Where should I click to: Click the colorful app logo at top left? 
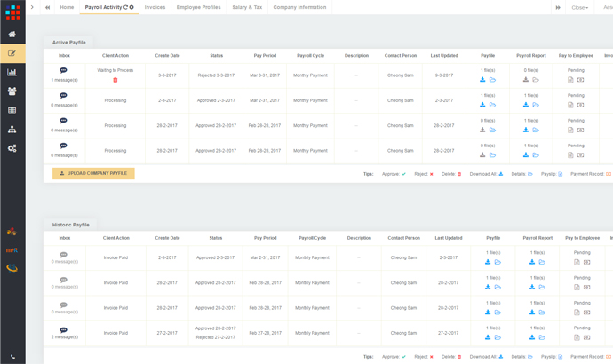point(13,12)
